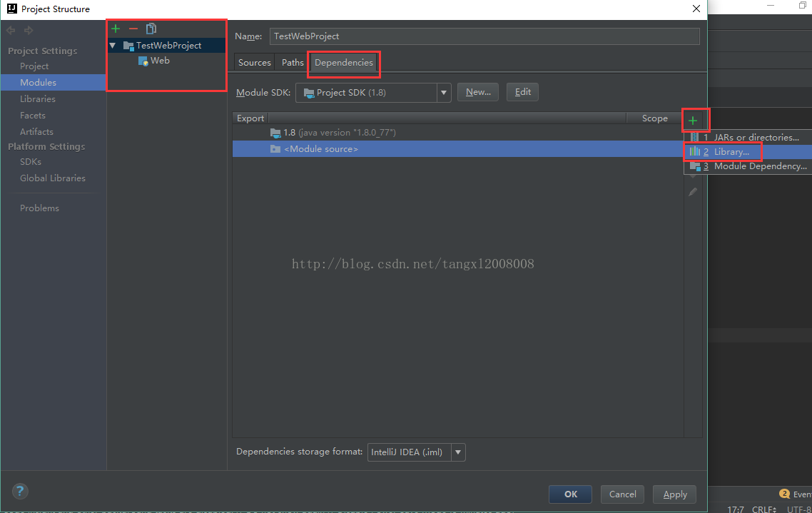Click the OK button

click(570, 494)
